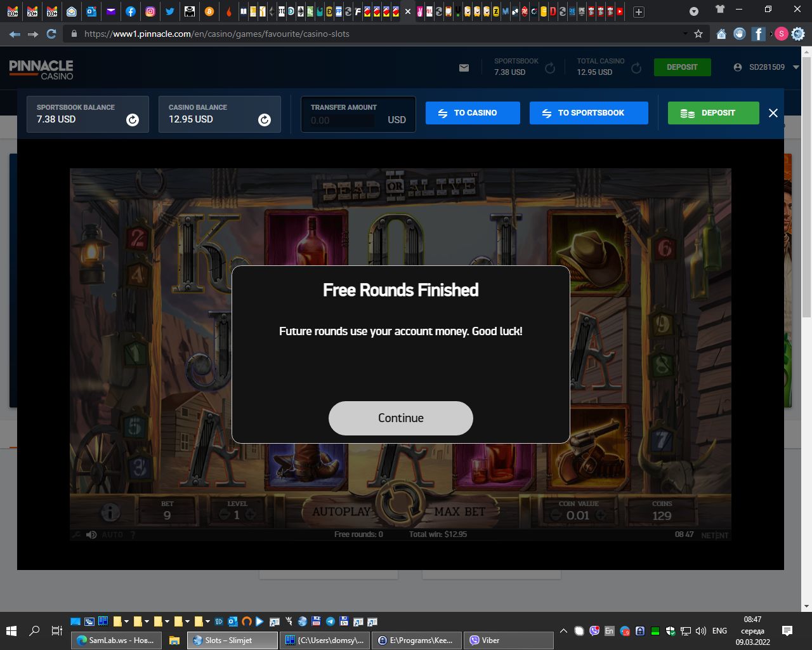Click the Pinnacle Casino logo

[41, 69]
